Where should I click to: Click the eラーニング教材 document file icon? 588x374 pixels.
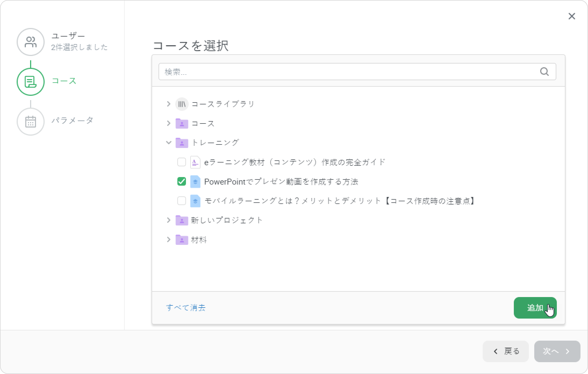(x=195, y=162)
